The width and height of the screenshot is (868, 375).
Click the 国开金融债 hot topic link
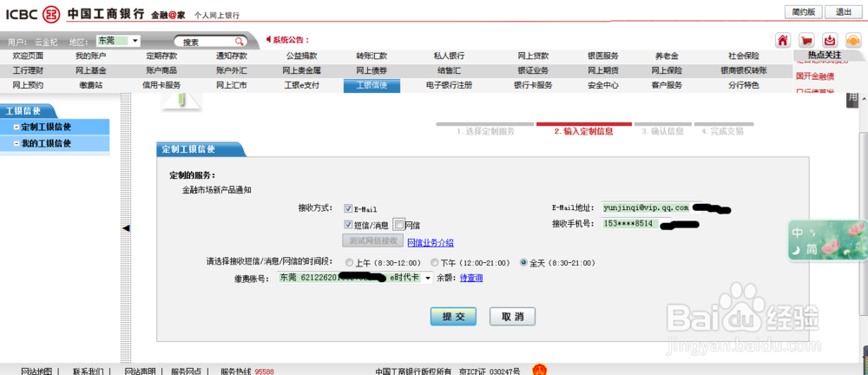tap(815, 76)
